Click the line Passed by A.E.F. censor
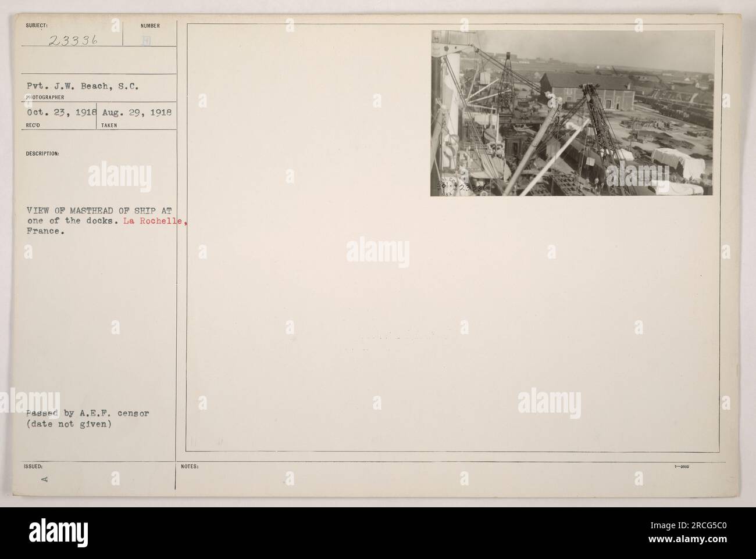Viewport: 756px width, 559px height. coord(87,413)
